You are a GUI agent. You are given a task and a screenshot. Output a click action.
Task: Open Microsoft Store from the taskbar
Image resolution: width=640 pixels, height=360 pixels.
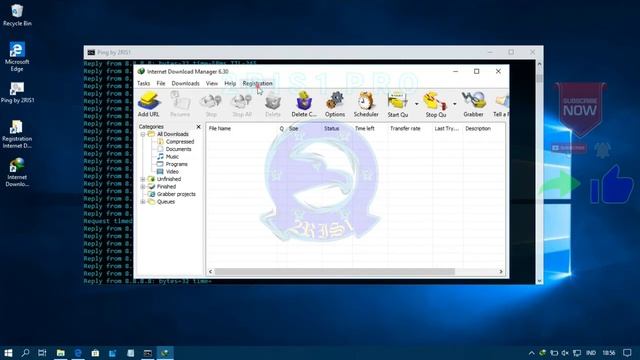[x=95, y=353]
